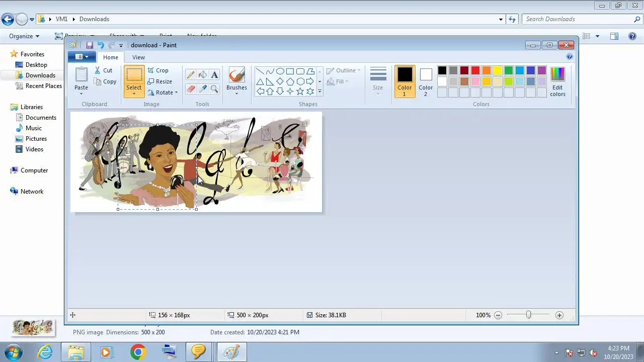
Task: Choose the Up arrow shape
Action: tap(270, 92)
